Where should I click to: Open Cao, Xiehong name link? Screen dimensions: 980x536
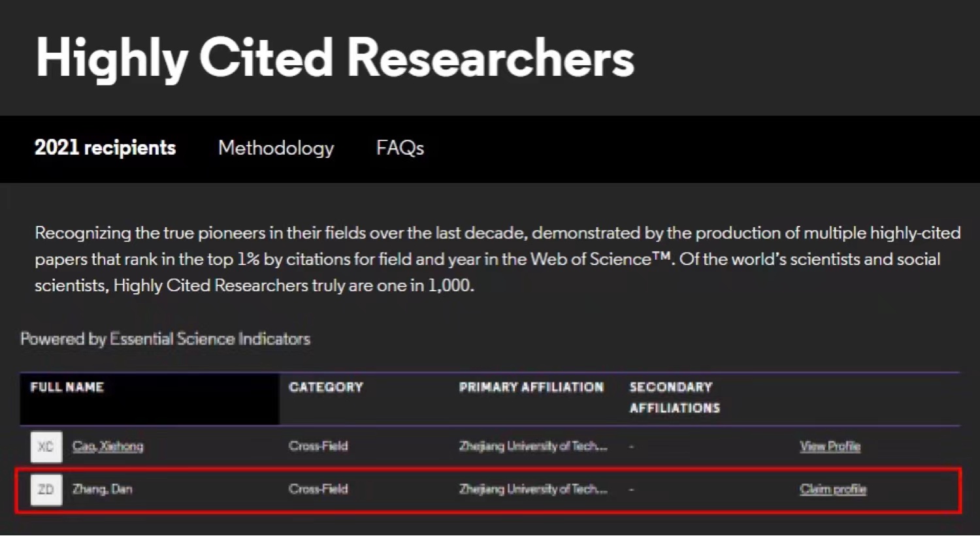(108, 447)
